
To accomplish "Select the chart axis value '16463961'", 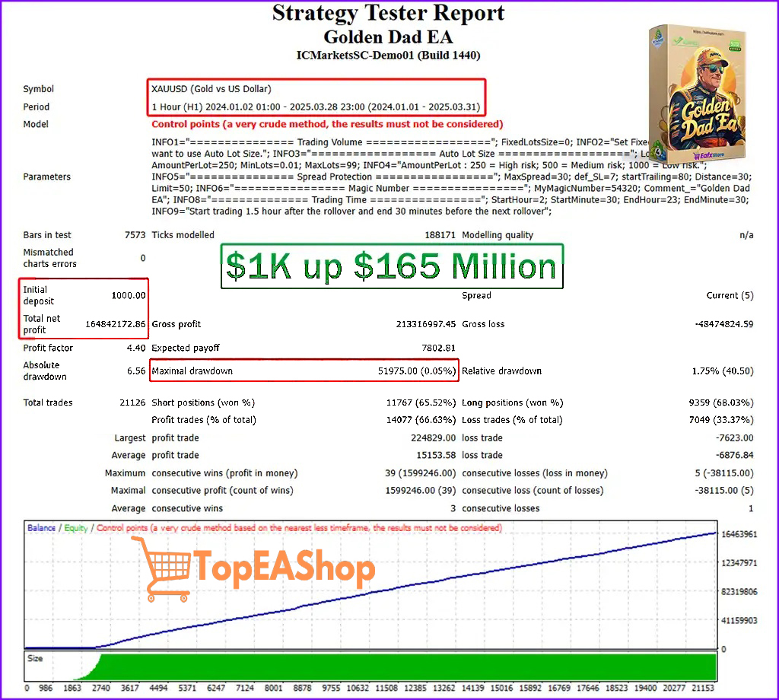I will pyautogui.click(x=739, y=534).
